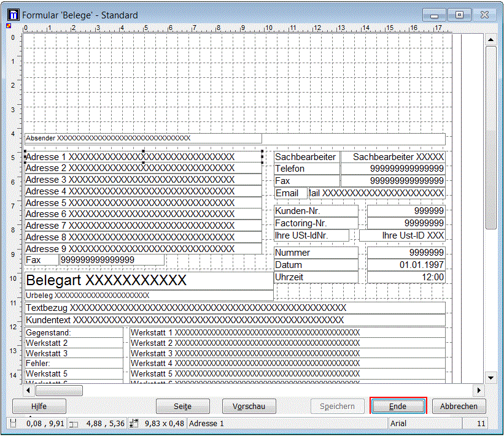Select the Adresse 9 field
The width and height of the screenshot is (504, 436).
coord(144,249)
